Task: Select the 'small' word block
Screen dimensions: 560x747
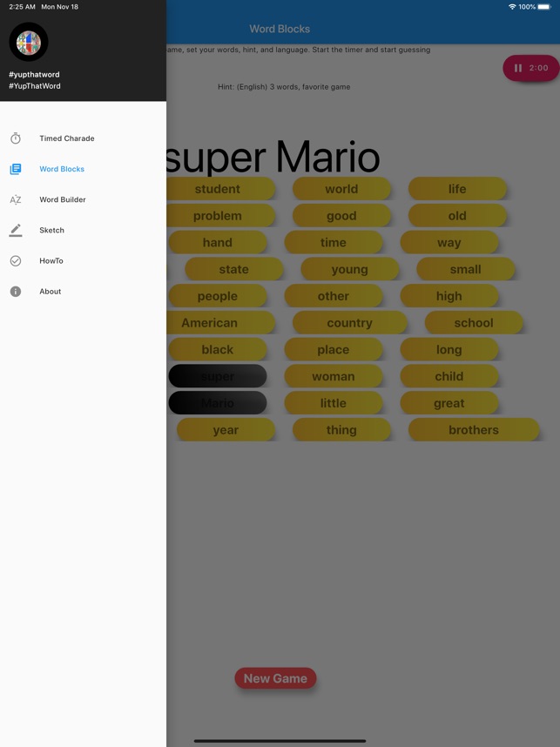Action: (466, 269)
